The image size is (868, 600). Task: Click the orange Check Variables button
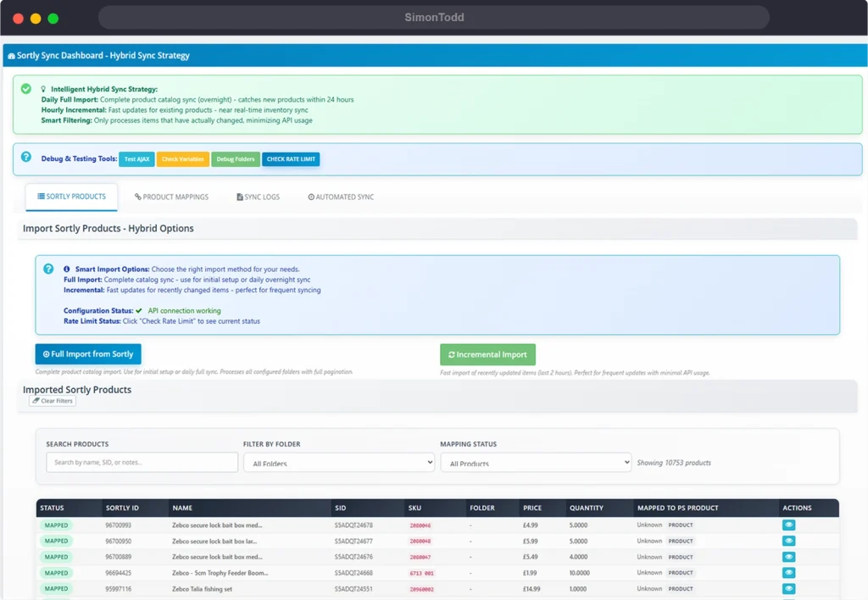click(183, 159)
